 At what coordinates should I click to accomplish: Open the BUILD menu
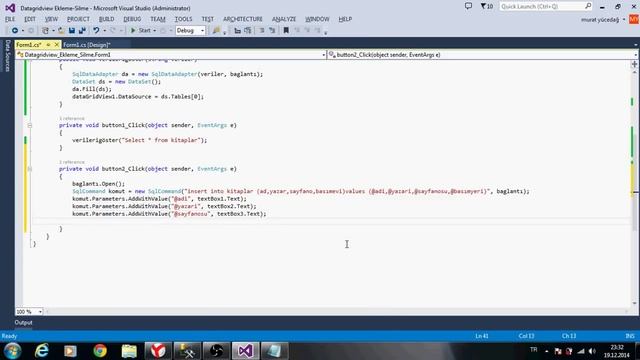click(x=107, y=19)
